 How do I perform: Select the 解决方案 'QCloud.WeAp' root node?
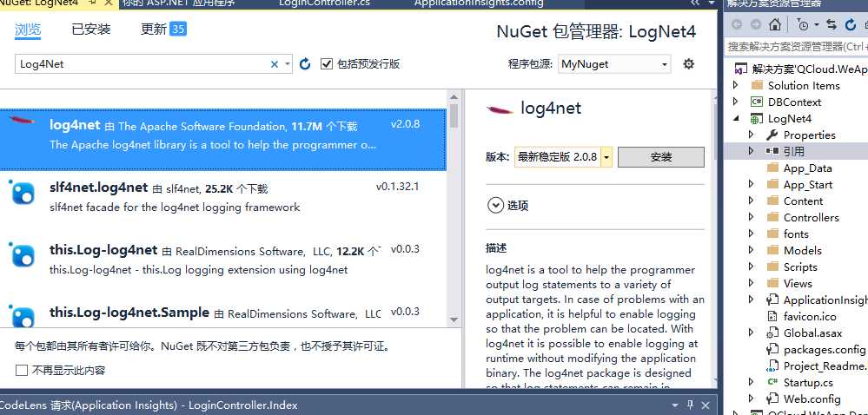pos(802,69)
